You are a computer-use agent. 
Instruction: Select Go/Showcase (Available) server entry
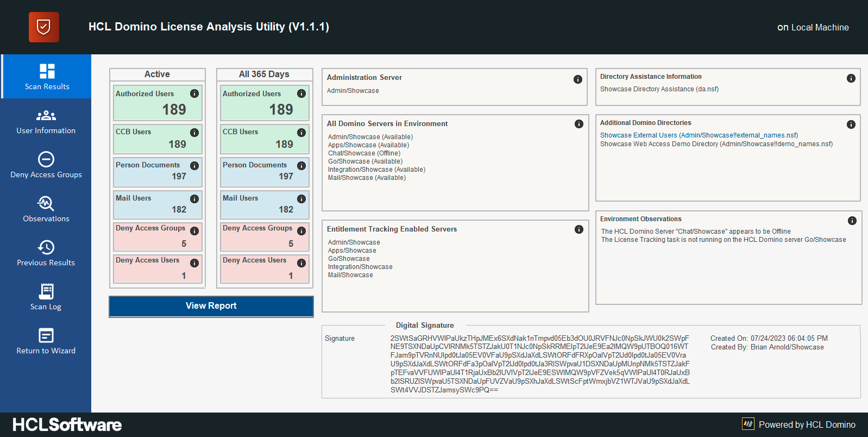pyautogui.click(x=366, y=161)
